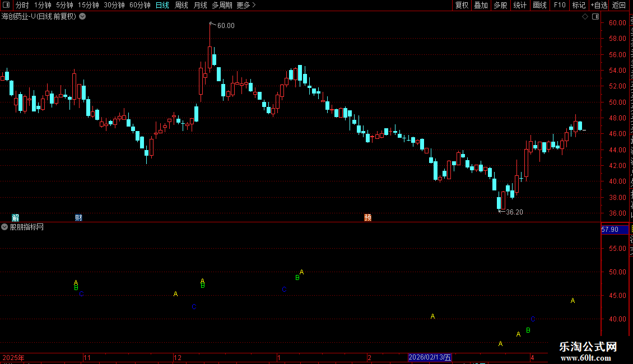Open the 预 forecast marker on chart
633x364 pixels.
[x=368, y=217]
